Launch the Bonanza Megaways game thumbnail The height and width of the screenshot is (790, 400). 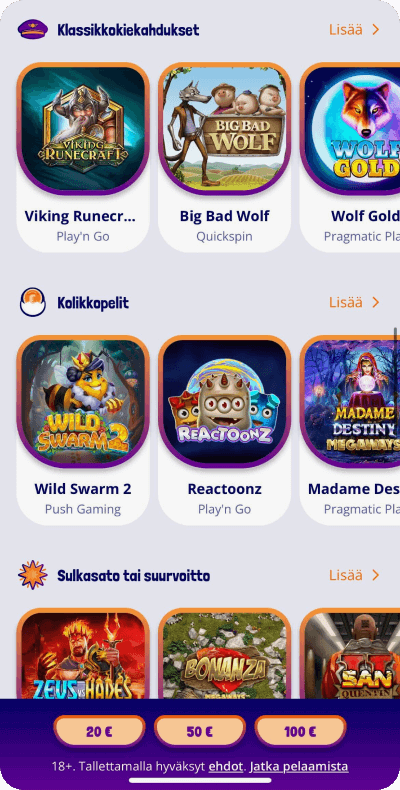click(225, 654)
